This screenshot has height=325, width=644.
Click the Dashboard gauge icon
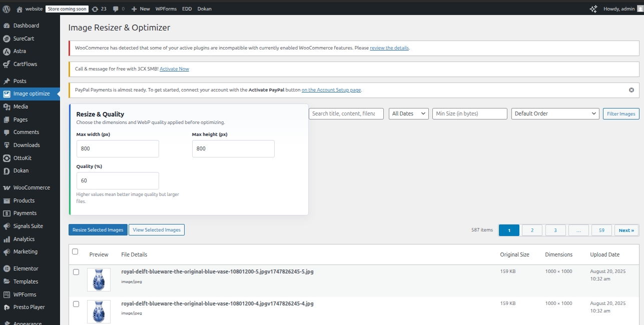pos(7,26)
